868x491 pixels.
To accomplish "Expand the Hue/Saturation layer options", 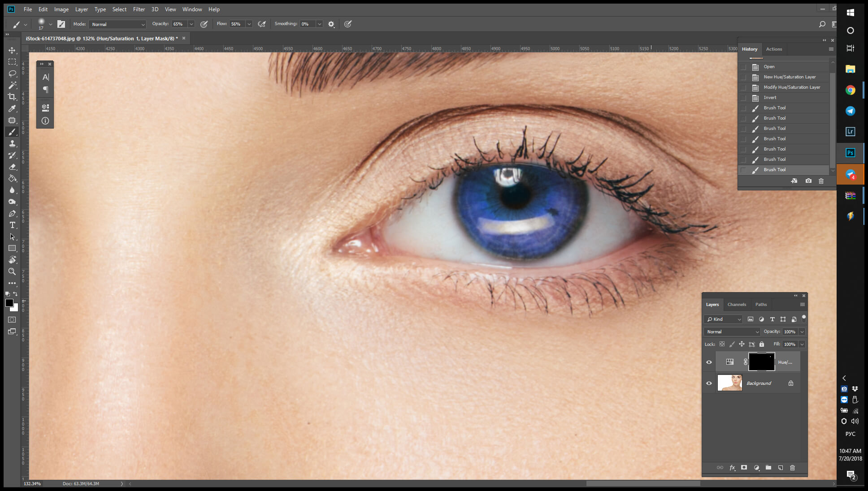I will [x=729, y=362].
